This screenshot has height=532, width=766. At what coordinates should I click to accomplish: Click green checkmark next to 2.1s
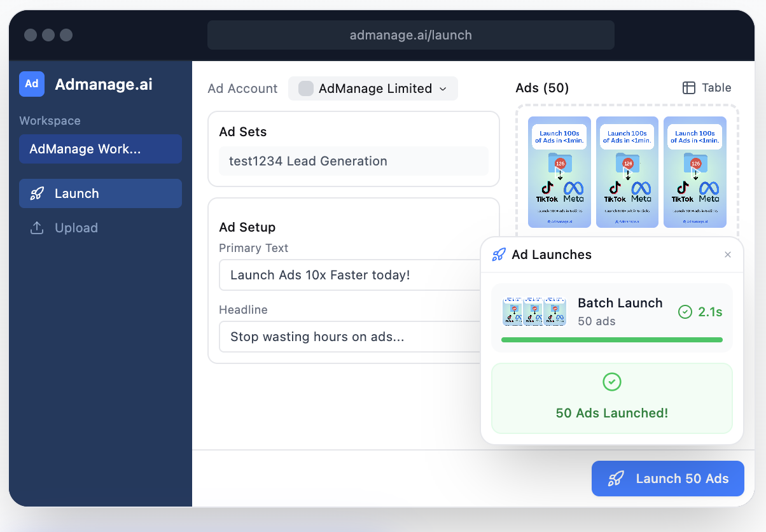[x=685, y=312]
